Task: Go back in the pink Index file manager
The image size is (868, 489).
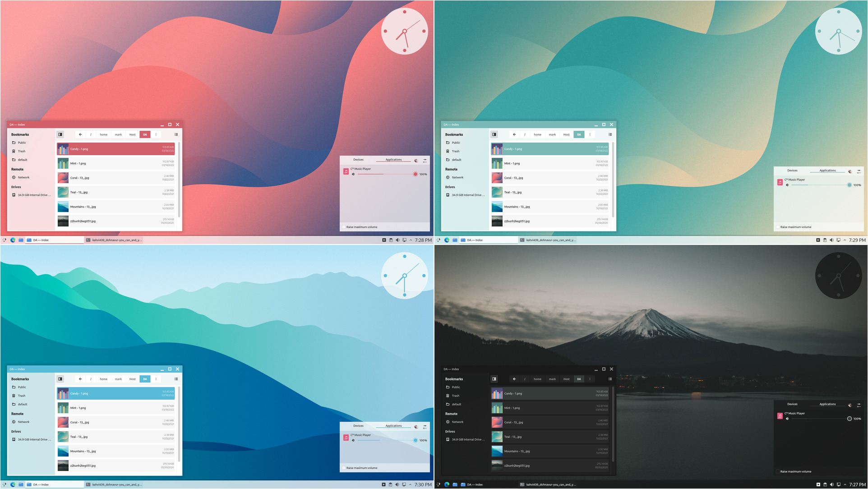Action: click(x=80, y=134)
